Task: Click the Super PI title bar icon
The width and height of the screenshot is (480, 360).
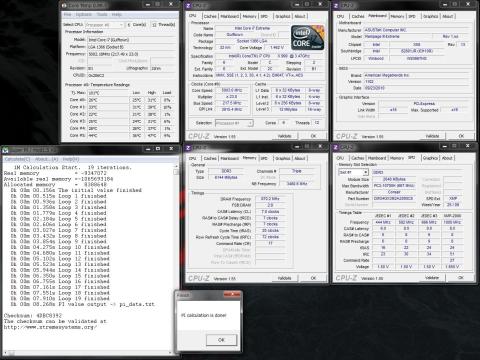Action: (5, 150)
